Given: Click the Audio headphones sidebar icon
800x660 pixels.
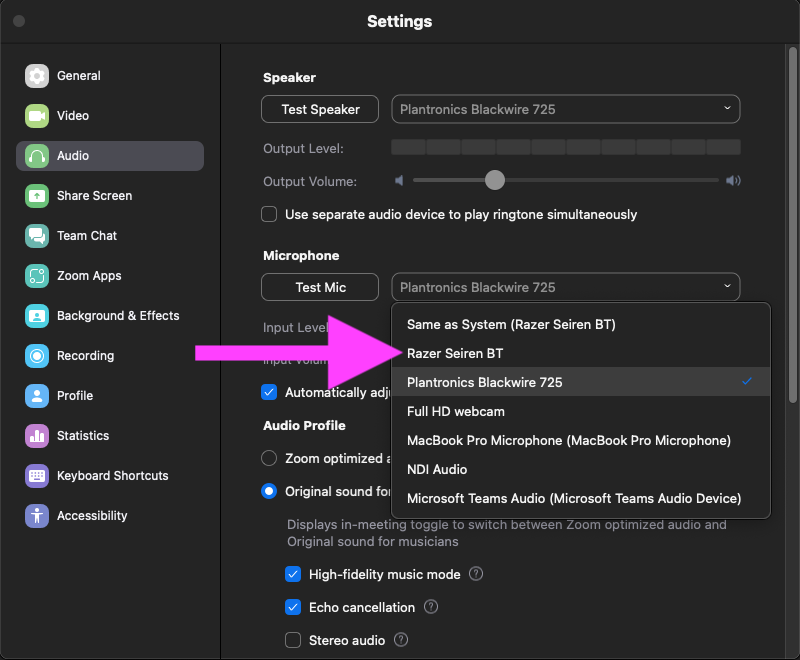Looking at the screenshot, I should coord(37,156).
